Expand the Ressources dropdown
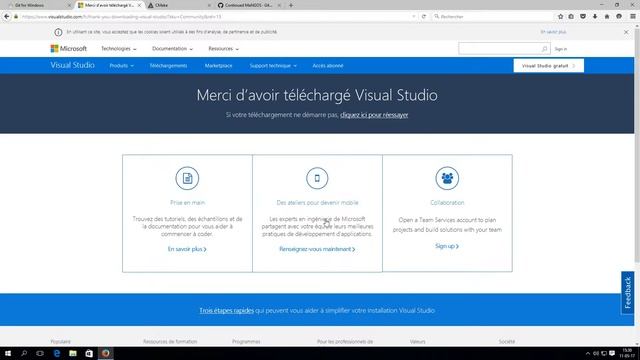The width and height of the screenshot is (640, 360). tap(224, 49)
